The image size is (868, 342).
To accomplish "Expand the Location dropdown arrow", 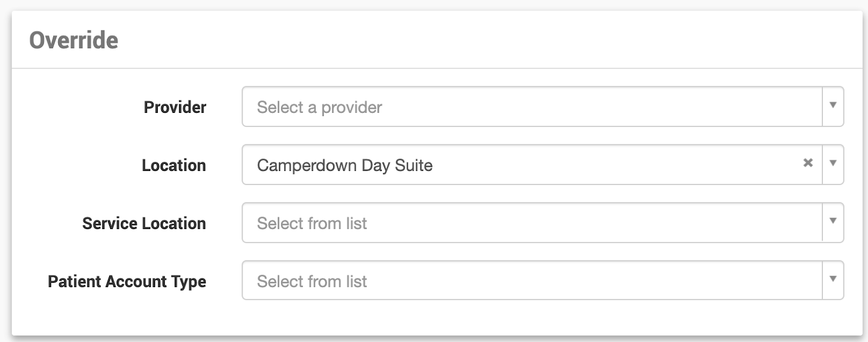I will pyautogui.click(x=833, y=163).
